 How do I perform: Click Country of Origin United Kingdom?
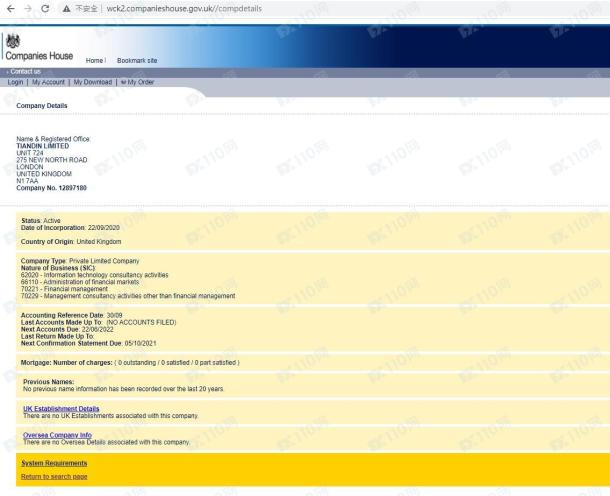[71, 242]
